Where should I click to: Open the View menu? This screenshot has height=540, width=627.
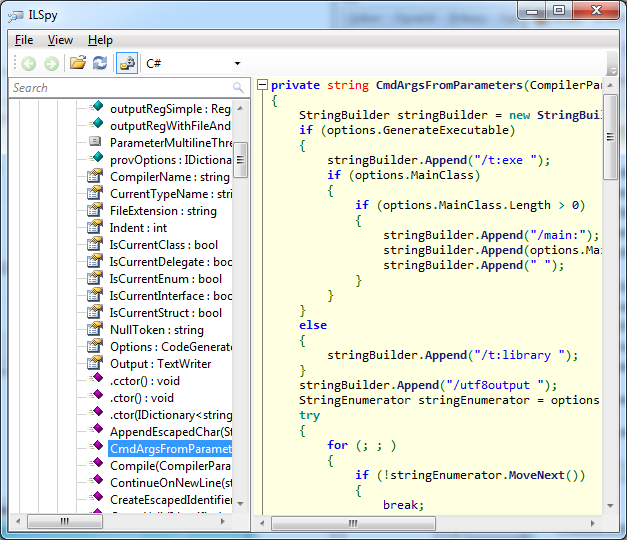(60, 40)
